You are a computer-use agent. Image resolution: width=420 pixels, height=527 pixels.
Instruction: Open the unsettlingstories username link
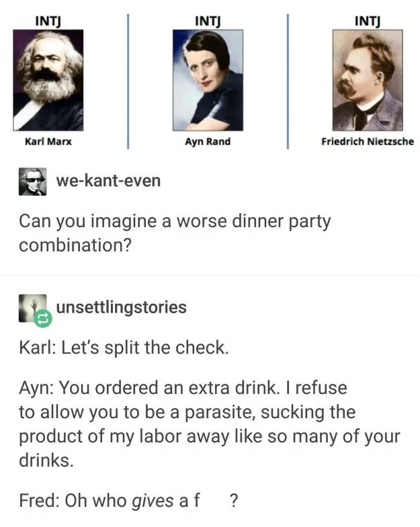click(121, 307)
